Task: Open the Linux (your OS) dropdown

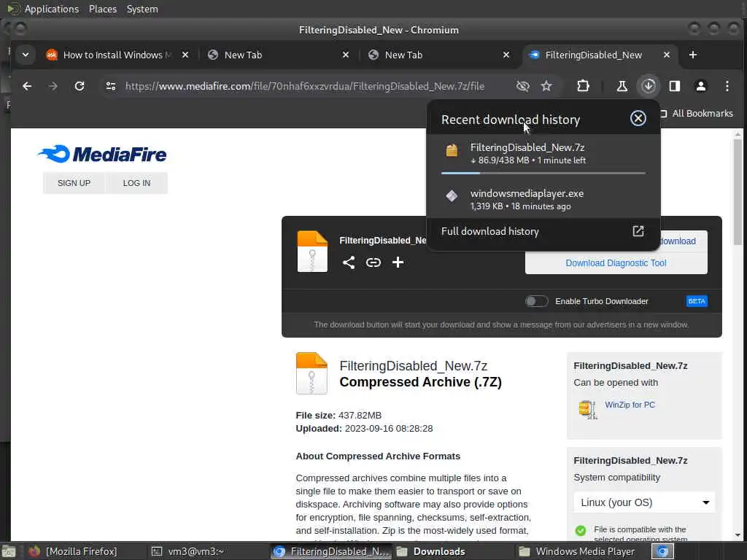Action: click(644, 502)
